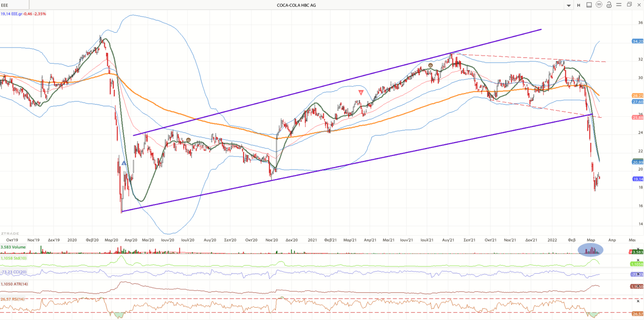Click the COCA-COLA HBC AG chart title
This screenshot has height=320, width=644.
(x=296, y=5)
